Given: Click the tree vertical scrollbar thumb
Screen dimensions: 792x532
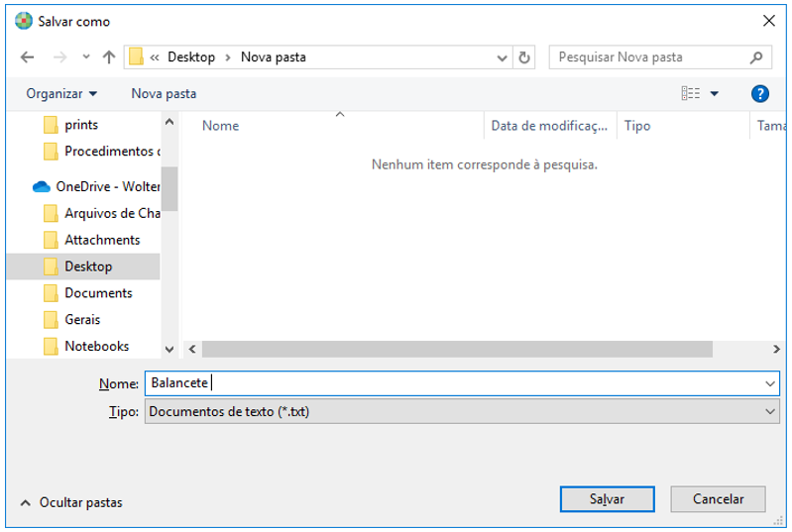Looking at the screenshot, I should [x=170, y=188].
